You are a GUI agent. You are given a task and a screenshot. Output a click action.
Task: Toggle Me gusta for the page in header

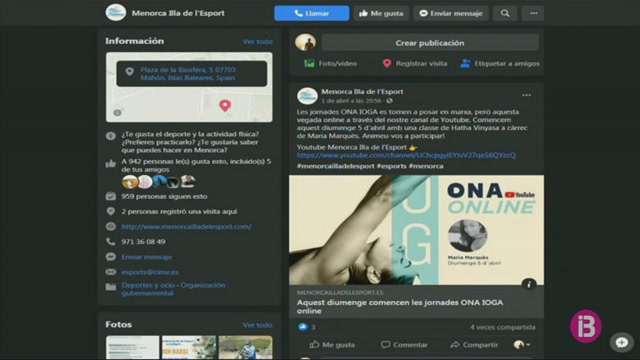click(381, 13)
